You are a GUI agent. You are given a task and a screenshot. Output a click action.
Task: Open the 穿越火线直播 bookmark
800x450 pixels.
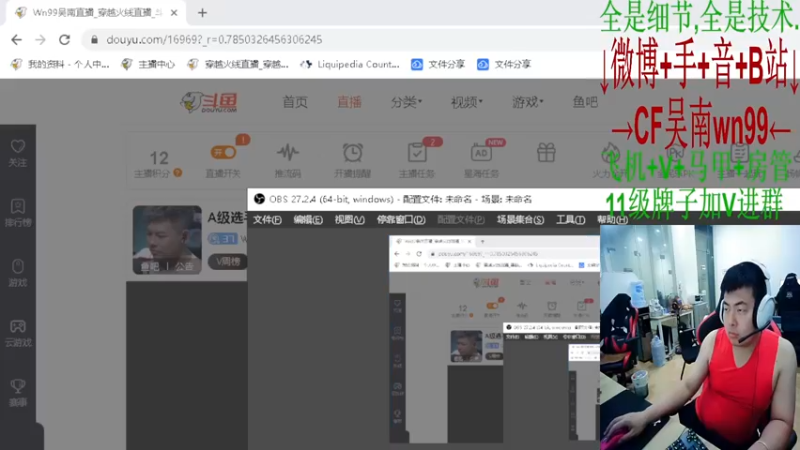tap(238, 64)
